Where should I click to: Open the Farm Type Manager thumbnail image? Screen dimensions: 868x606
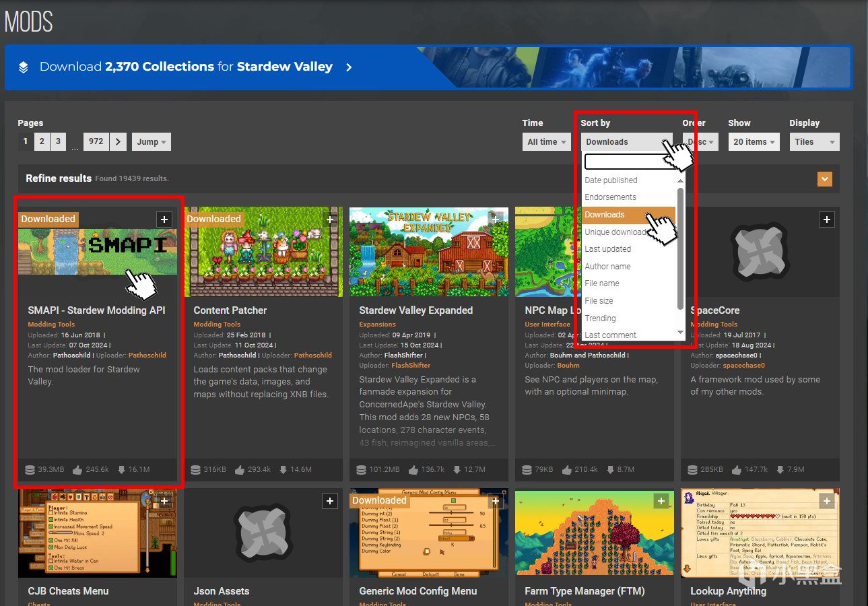[x=595, y=533]
